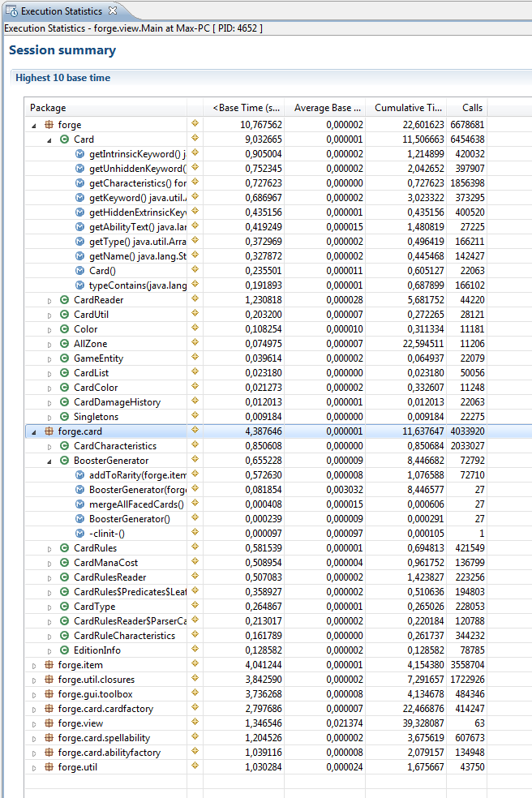This screenshot has height=798, width=532.
Task: Close the Execution Statistics tab
Action: click(113, 11)
